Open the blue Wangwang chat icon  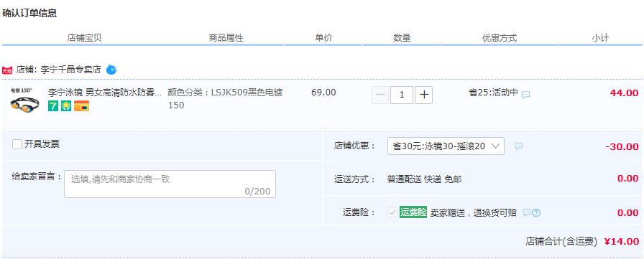click(111, 70)
